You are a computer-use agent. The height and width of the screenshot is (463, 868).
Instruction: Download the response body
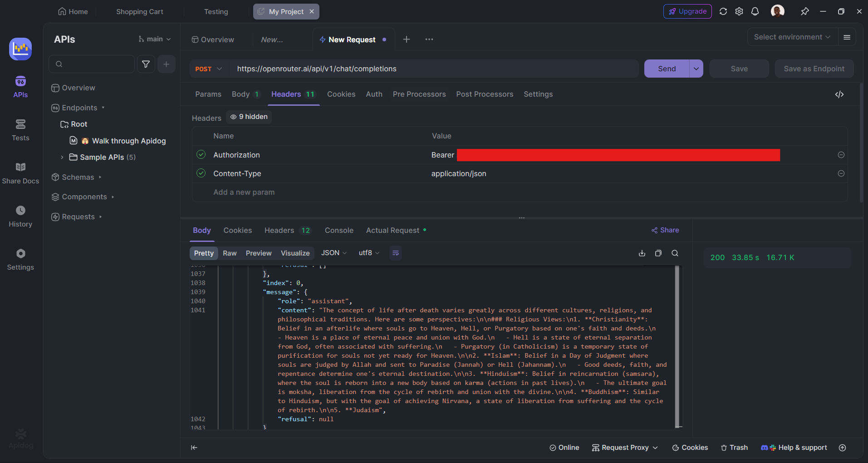pyautogui.click(x=642, y=253)
